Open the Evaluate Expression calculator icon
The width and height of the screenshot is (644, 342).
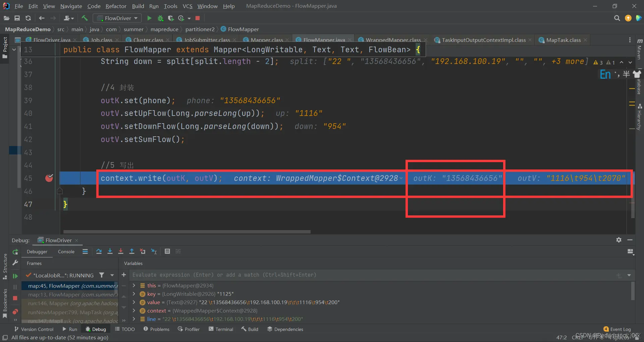167,251
